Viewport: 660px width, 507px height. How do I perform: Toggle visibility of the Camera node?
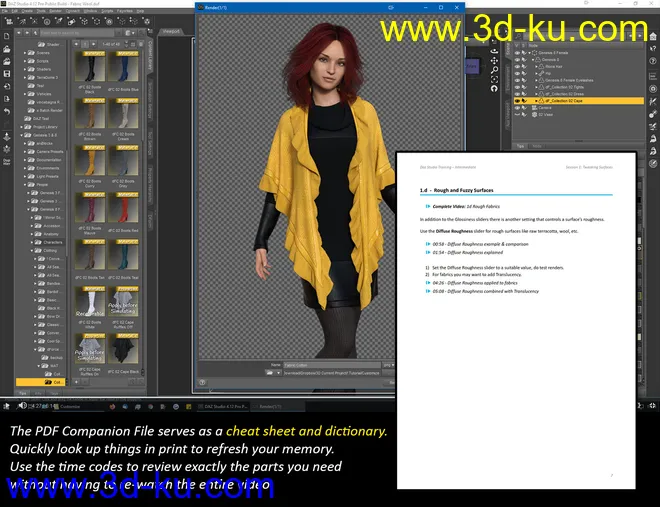[516, 107]
